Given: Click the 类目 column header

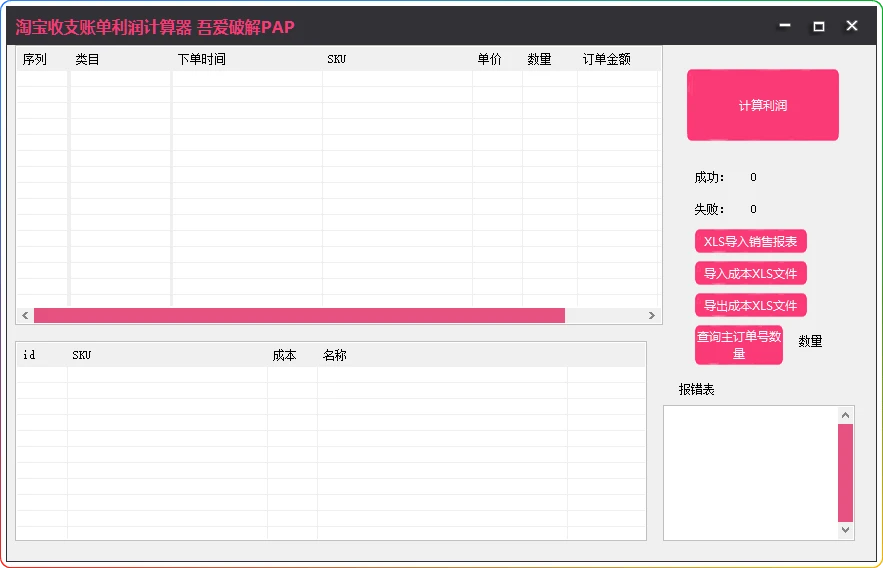Looking at the screenshot, I should (88, 59).
